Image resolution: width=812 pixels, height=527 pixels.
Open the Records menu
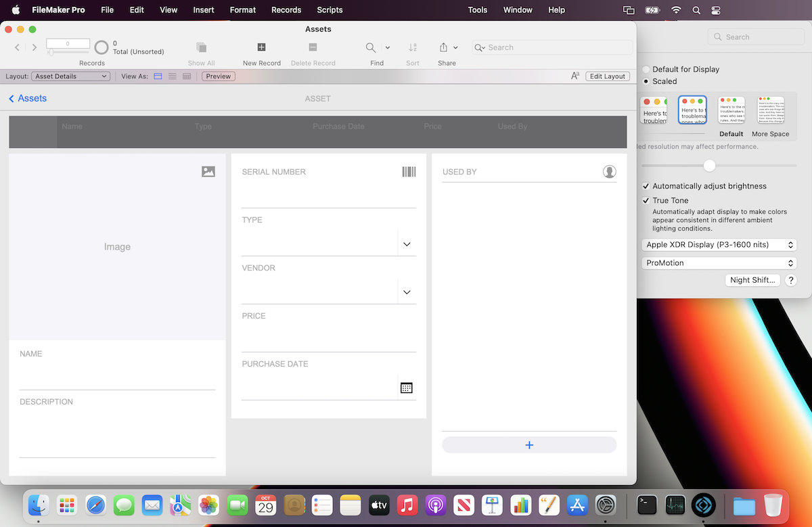coord(286,9)
